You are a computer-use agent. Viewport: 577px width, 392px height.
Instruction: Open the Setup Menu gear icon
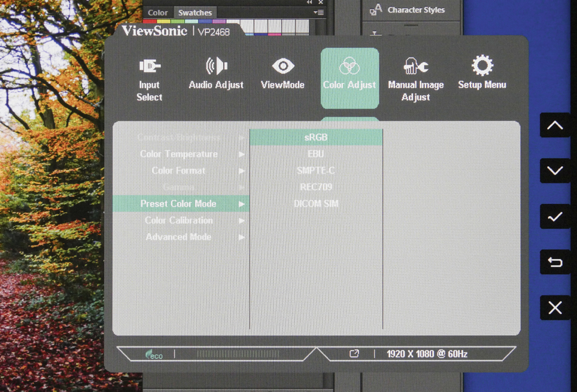[482, 66]
